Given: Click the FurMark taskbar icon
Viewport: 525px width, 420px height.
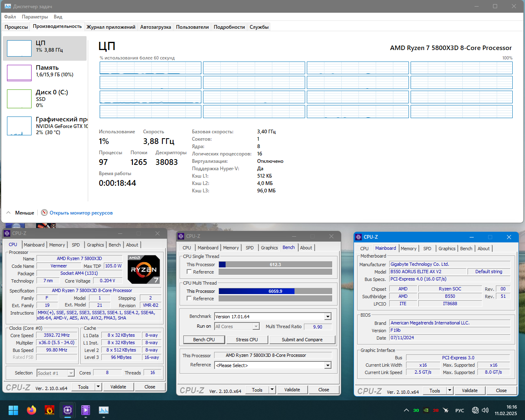Looking at the screenshot, I should 49,410.
